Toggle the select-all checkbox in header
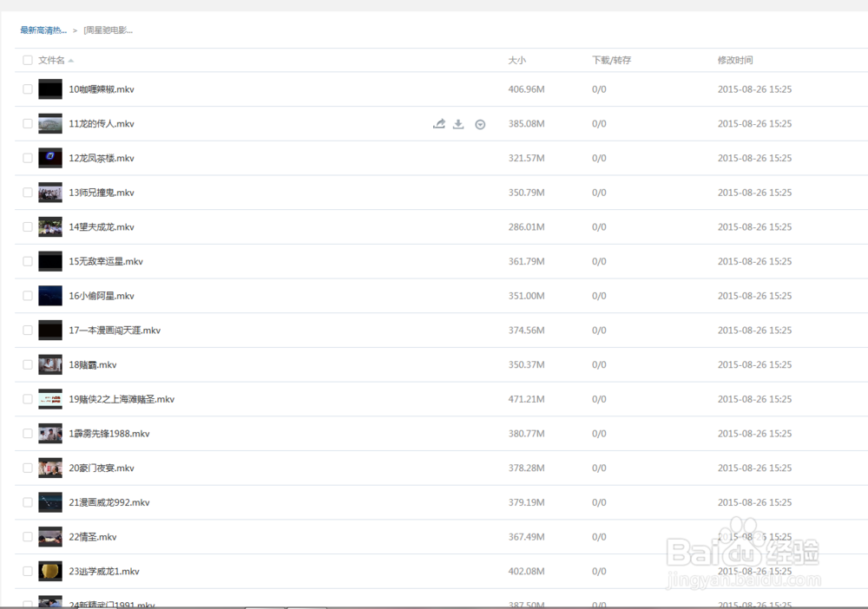Screen dimensions: 868x609 (x=28, y=60)
